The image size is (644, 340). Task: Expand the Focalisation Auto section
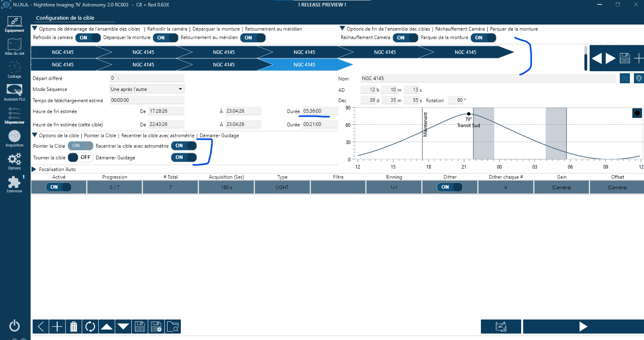point(34,169)
